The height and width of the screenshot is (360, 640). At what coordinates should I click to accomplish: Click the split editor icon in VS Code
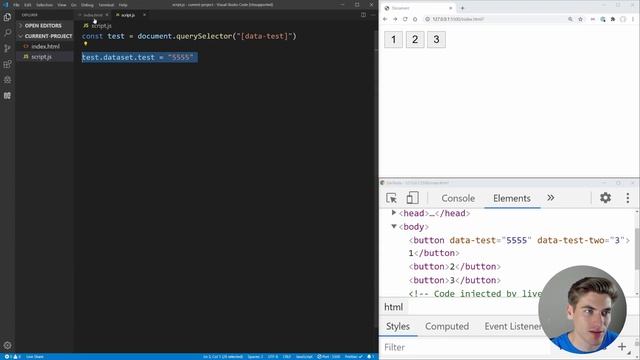coord(363,15)
